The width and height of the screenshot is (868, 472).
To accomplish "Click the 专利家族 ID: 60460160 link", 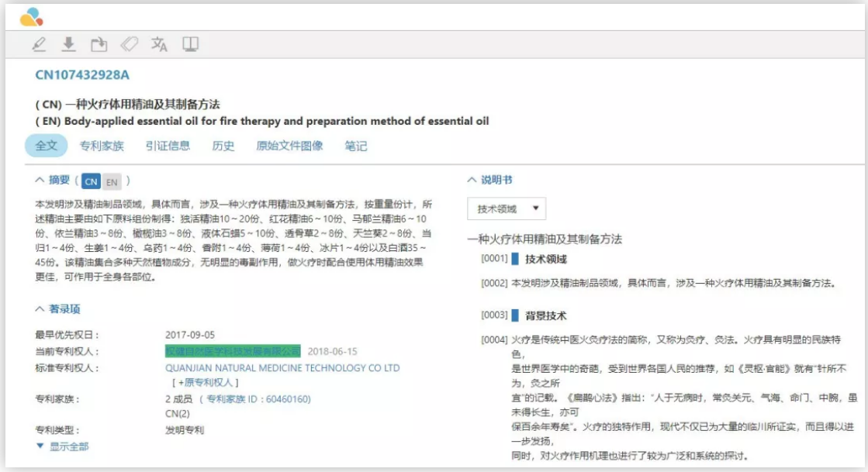I will point(258,399).
